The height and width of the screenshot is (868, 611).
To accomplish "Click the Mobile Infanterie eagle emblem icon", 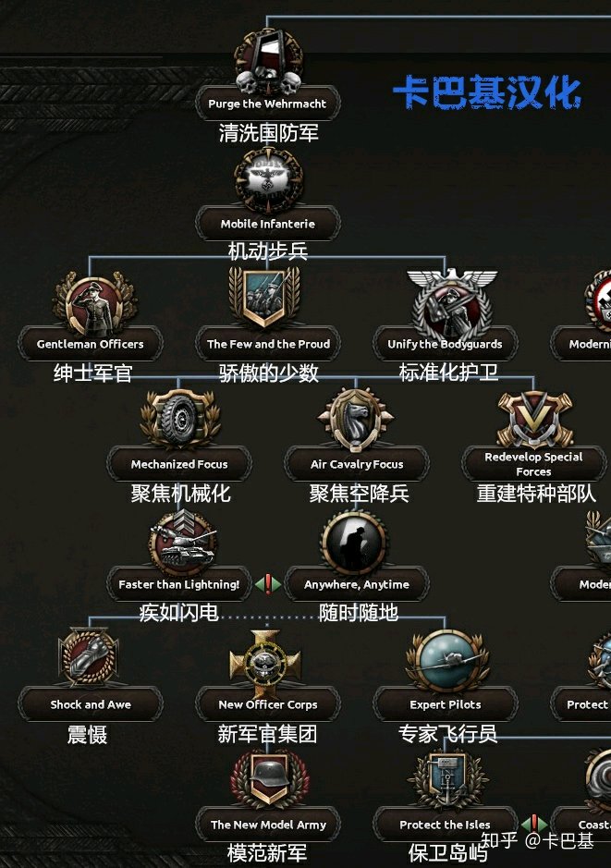I will click(268, 180).
